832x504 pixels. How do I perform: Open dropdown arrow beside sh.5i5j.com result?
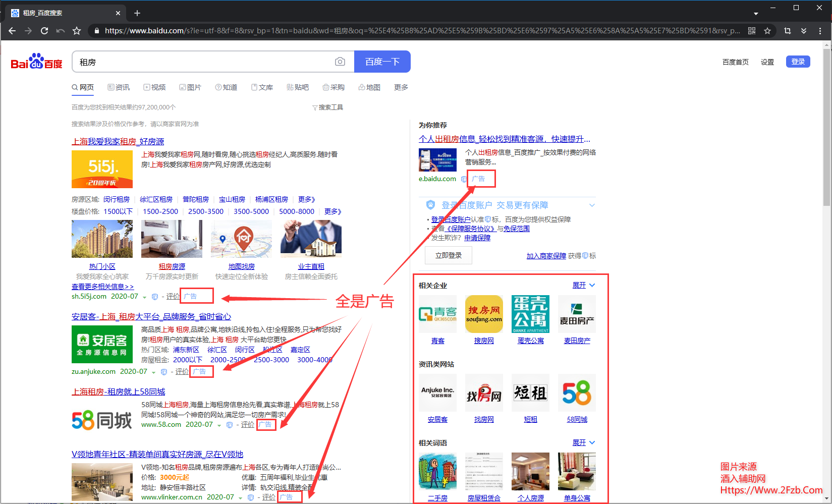(144, 297)
